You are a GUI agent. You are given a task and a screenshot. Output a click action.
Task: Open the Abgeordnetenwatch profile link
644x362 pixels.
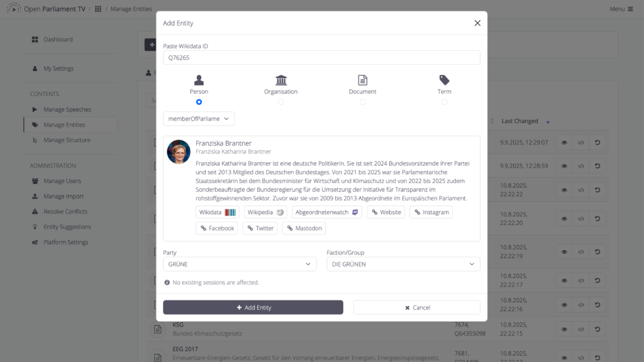326,212
